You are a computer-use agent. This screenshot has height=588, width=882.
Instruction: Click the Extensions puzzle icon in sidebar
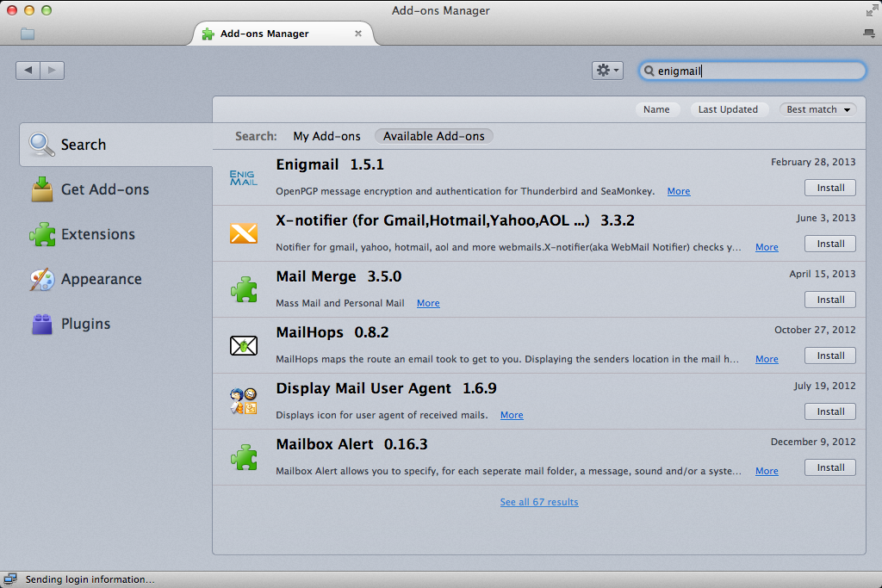(x=42, y=234)
